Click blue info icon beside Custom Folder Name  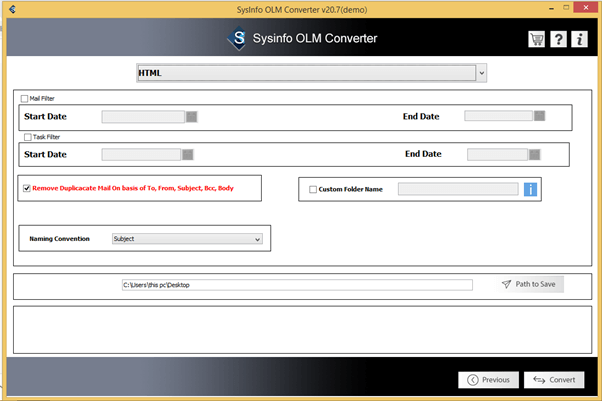point(530,189)
